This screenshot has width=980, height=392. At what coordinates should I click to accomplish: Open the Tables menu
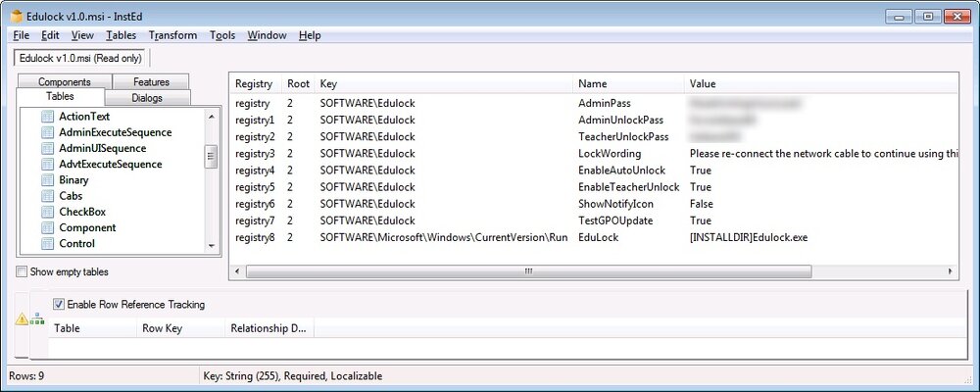pos(122,35)
